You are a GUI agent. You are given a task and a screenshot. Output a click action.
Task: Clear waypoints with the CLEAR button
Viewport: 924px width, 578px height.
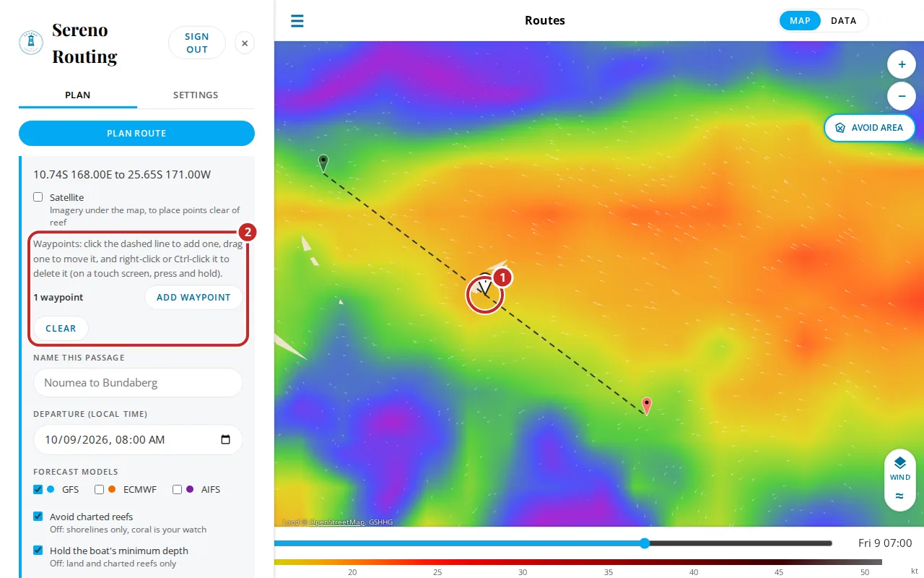point(61,328)
